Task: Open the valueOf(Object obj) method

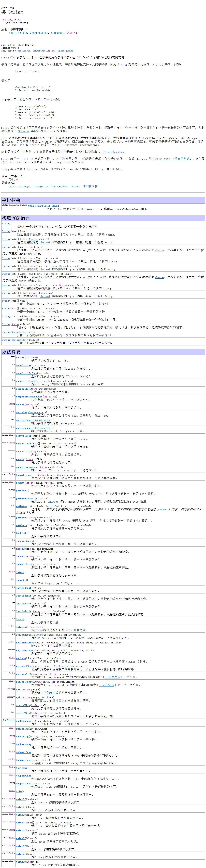Action: click(21, 861)
